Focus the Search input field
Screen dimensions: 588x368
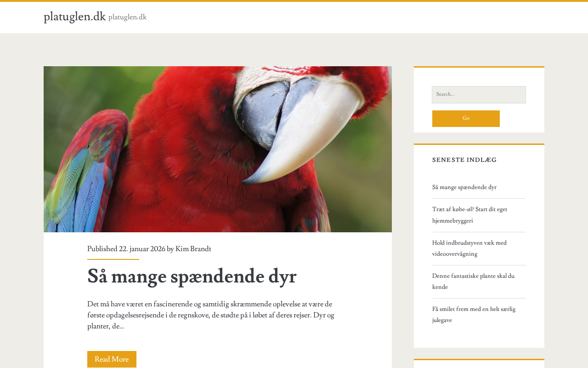point(479,95)
